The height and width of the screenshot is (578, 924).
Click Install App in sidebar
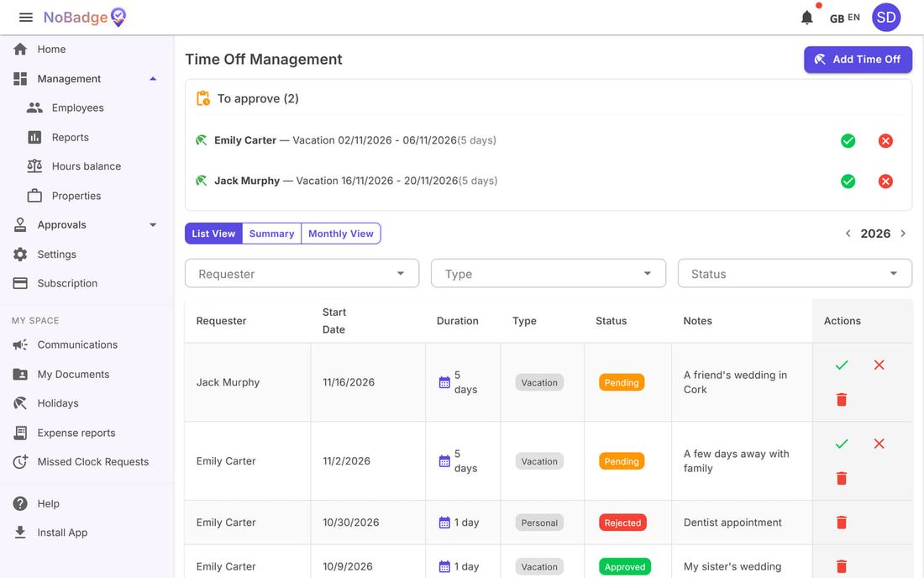pos(87,533)
